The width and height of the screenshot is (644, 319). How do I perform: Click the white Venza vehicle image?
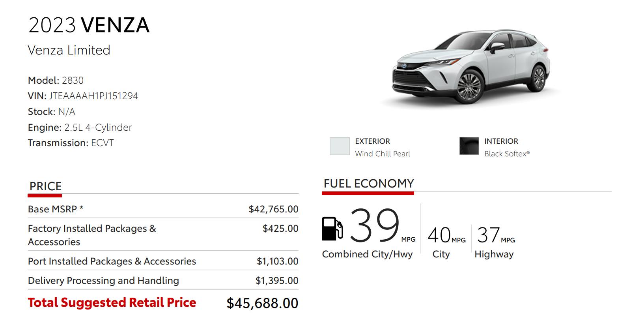[471, 67]
